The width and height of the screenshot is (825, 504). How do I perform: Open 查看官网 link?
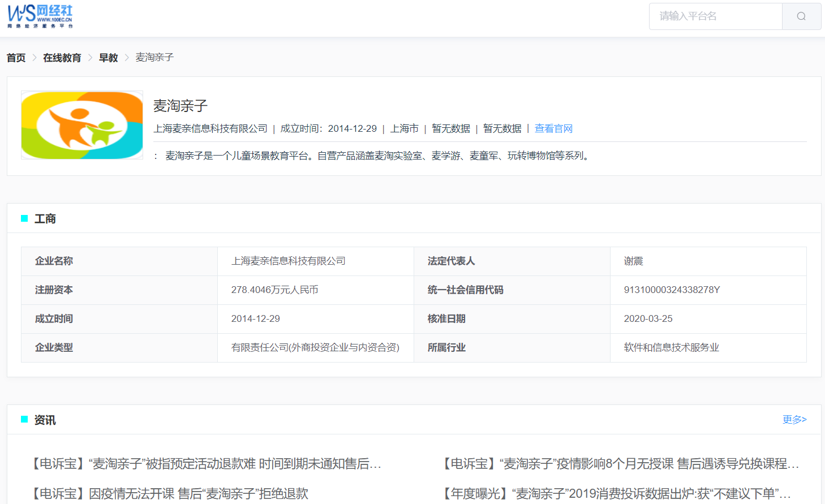click(x=553, y=128)
